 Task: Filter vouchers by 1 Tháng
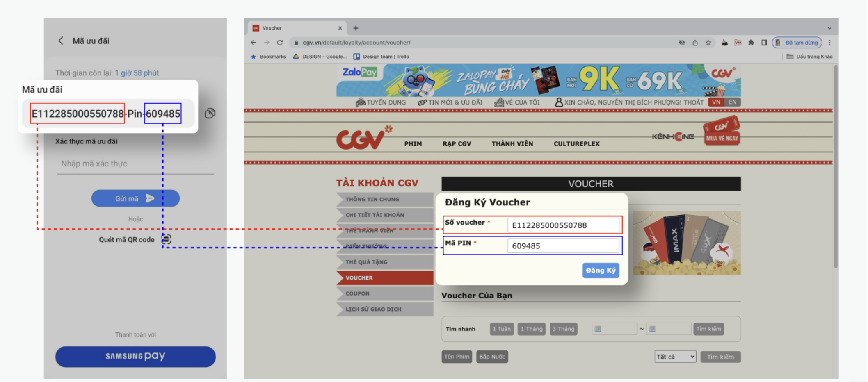coord(531,329)
